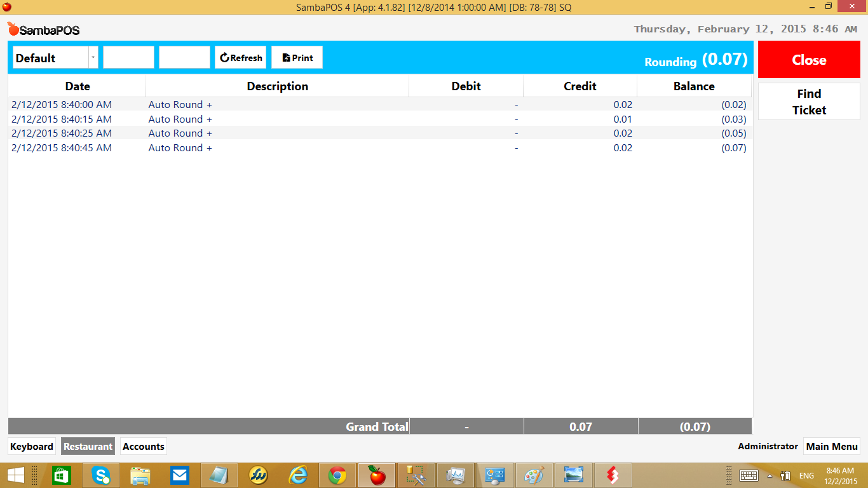Open Google Chrome from the taskbar

337,475
